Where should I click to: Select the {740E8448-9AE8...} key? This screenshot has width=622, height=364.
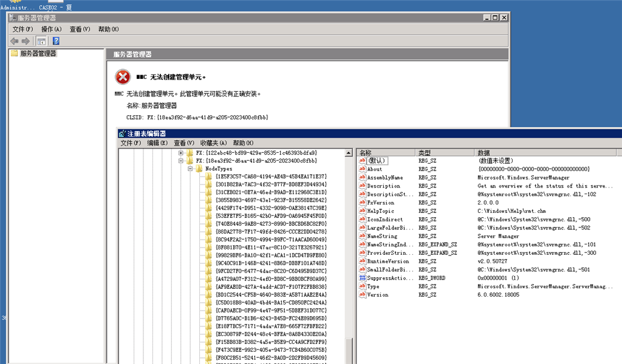272,224
